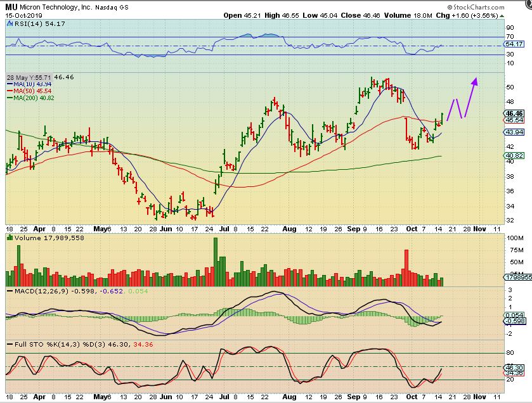Click the Jul label on the price chart date axis
The width and height of the screenshot is (532, 403).
(224, 229)
